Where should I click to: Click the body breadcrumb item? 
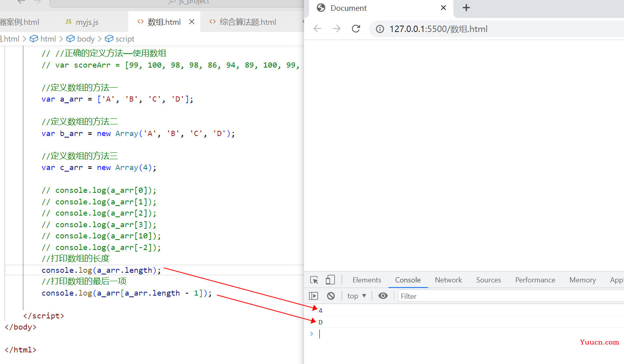[x=80, y=39]
